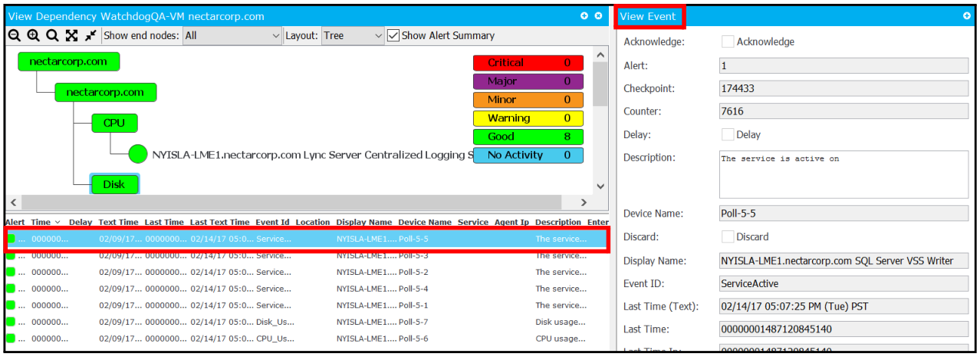980x357 pixels.
Task: Tick the Discard checkbox
Action: [x=728, y=236]
